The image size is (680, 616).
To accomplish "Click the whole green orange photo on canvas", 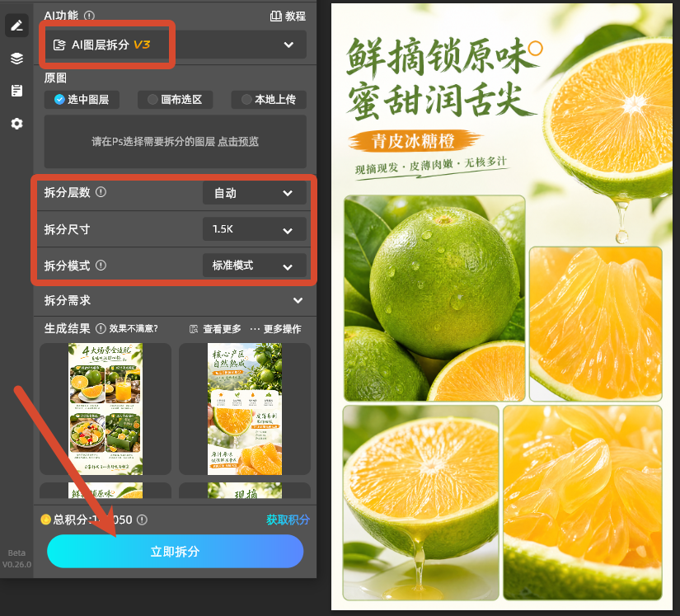I will click(434, 298).
